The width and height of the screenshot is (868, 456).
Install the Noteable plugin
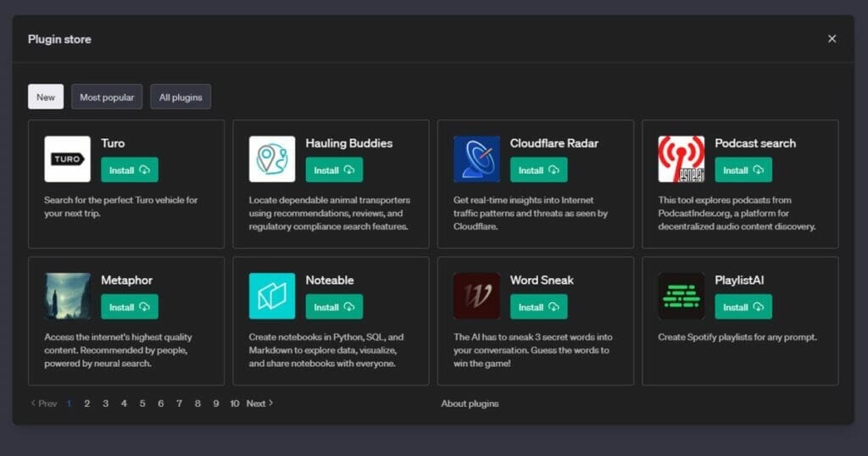click(334, 307)
